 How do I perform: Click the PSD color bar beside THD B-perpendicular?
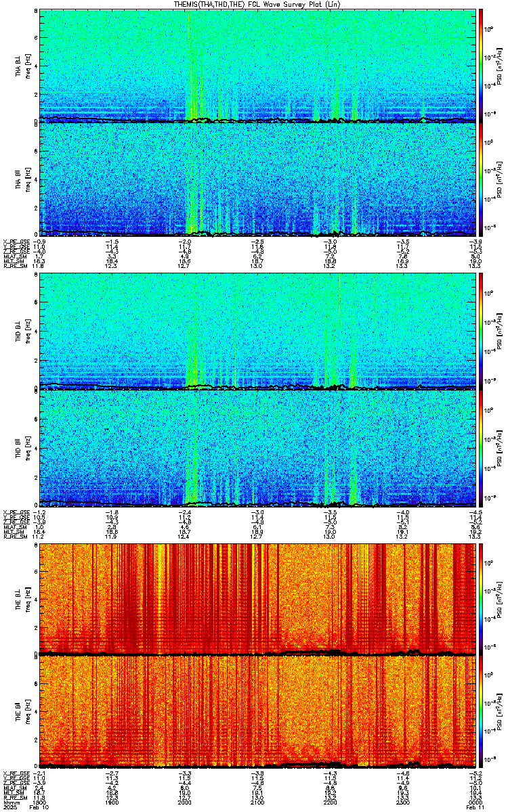(x=481, y=332)
